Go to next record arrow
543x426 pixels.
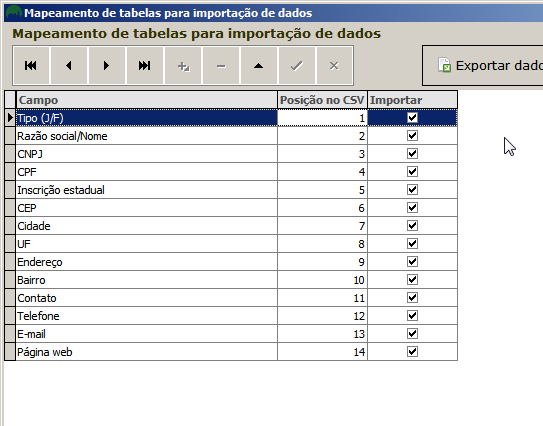point(106,65)
